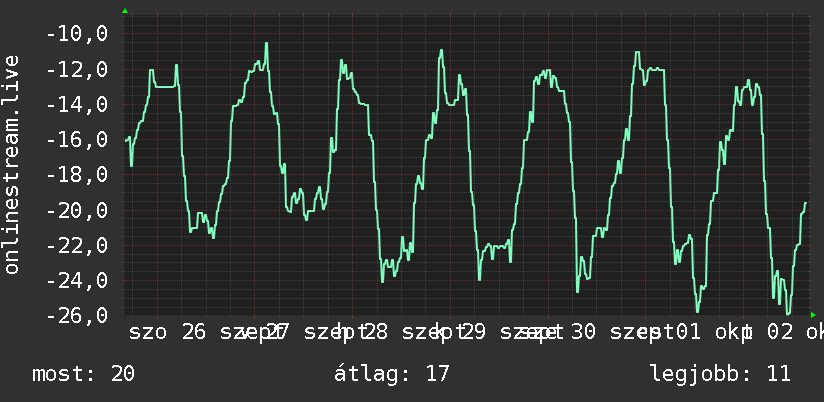This screenshot has width=824, height=402.
Task: Select the 'átlag: 17' average value
Action: [392, 374]
